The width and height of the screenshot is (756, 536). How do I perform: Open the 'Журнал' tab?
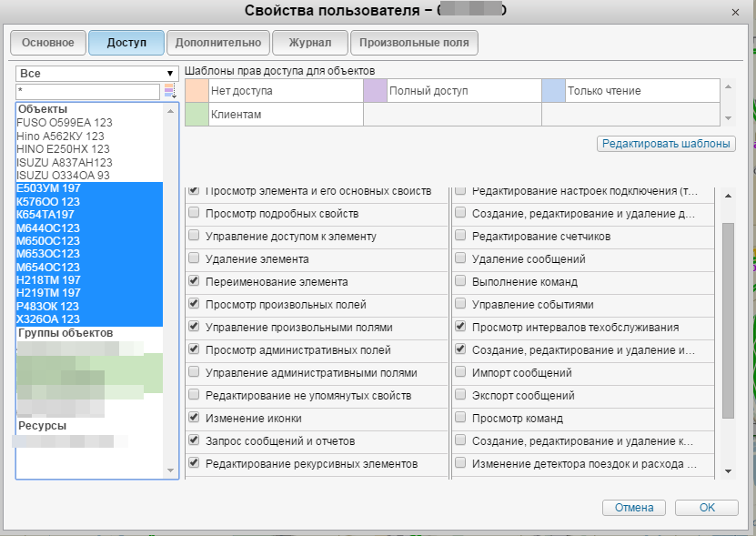(309, 43)
